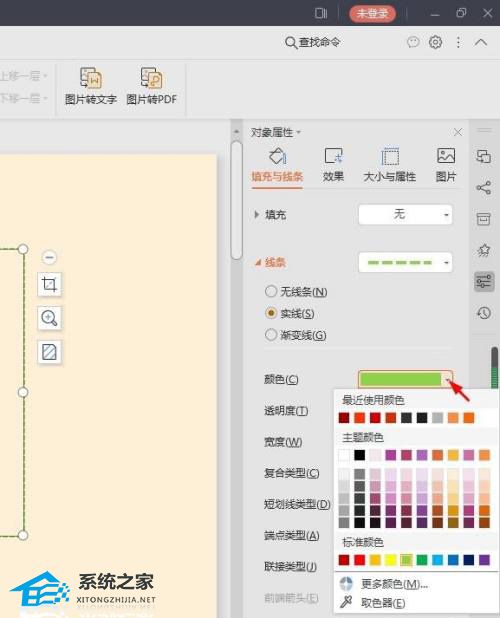Open the vertical three-dot more menu
The image size is (500, 618).
(x=458, y=42)
